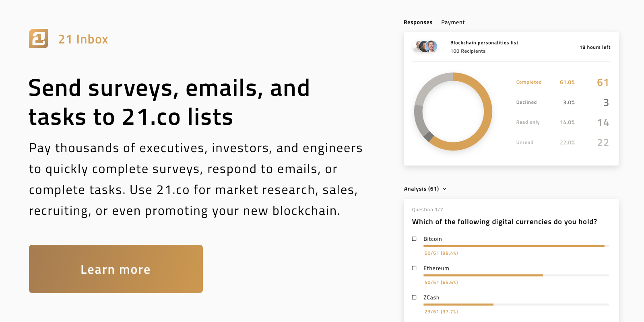Click the 21 Inbox logo icon
The height and width of the screenshot is (322, 644).
(x=39, y=39)
